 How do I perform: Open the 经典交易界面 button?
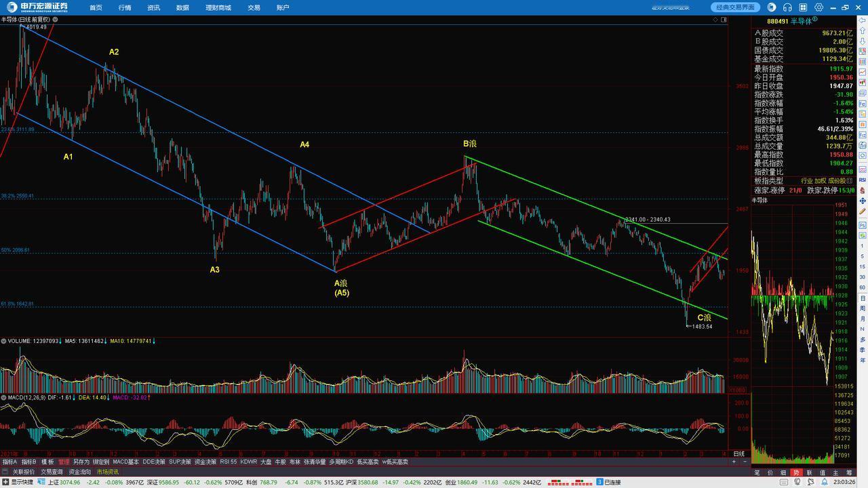[736, 7]
